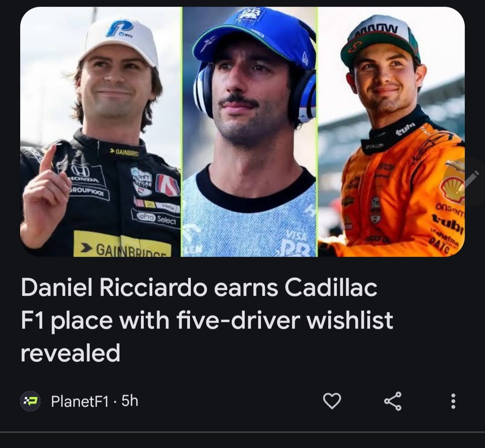Click the Daniel Ricciardo article headline
Image resolution: width=485 pixels, height=448 pixels.
pos(207,320)
